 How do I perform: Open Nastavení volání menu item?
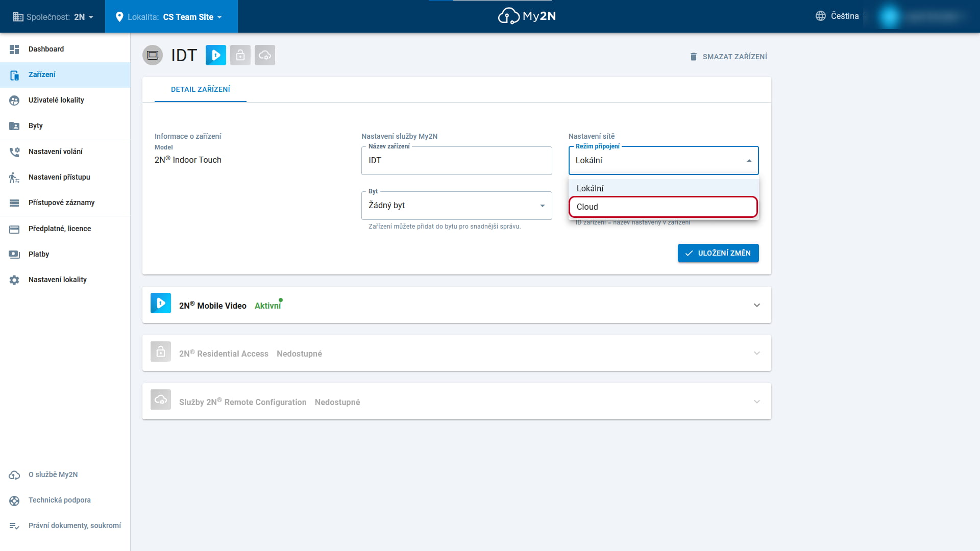(x=65, y=152)
